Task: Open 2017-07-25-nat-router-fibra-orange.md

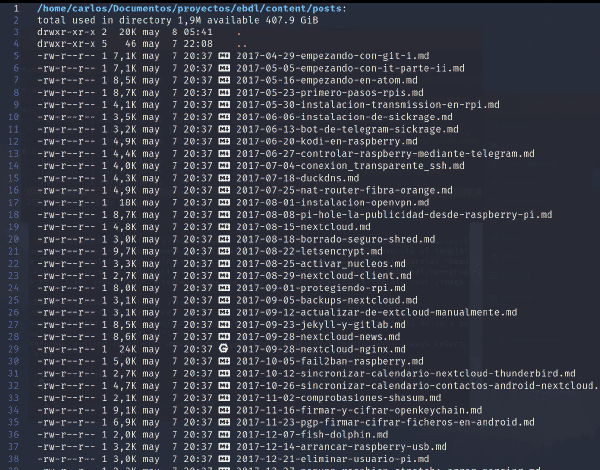Action: point(344,190)
